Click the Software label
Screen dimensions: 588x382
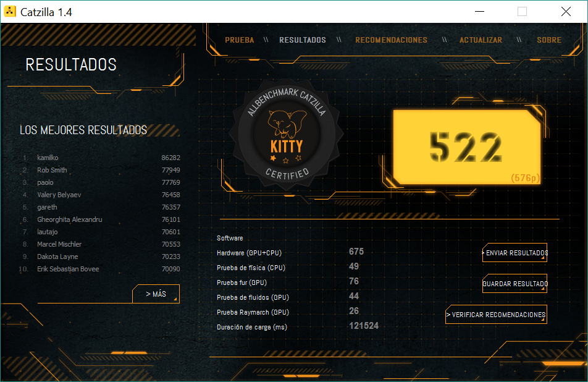[x=230, y=238]
